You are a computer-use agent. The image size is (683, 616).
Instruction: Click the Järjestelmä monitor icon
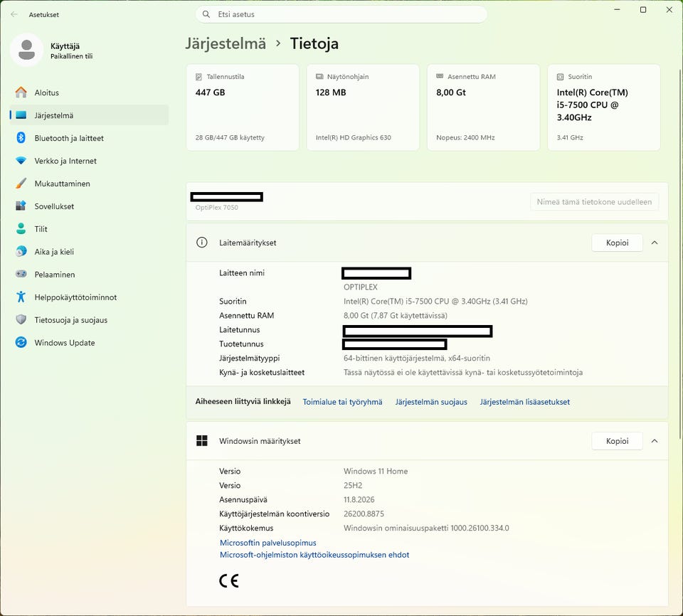[x=21, y=115]
